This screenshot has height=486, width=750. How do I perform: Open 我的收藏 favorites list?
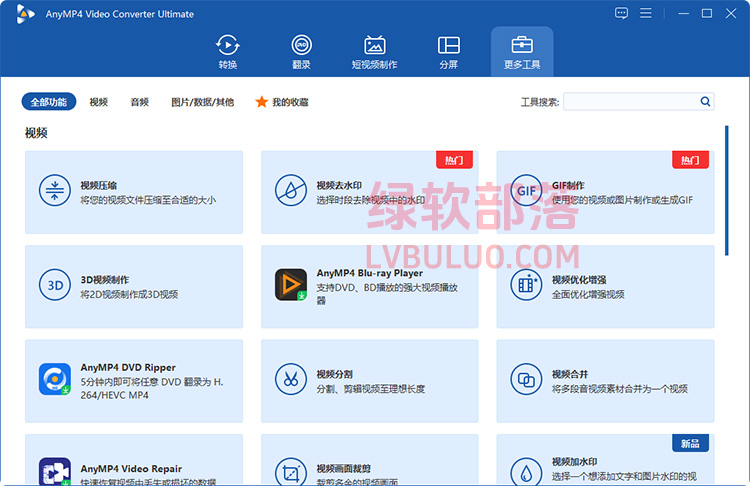(290, 102)
